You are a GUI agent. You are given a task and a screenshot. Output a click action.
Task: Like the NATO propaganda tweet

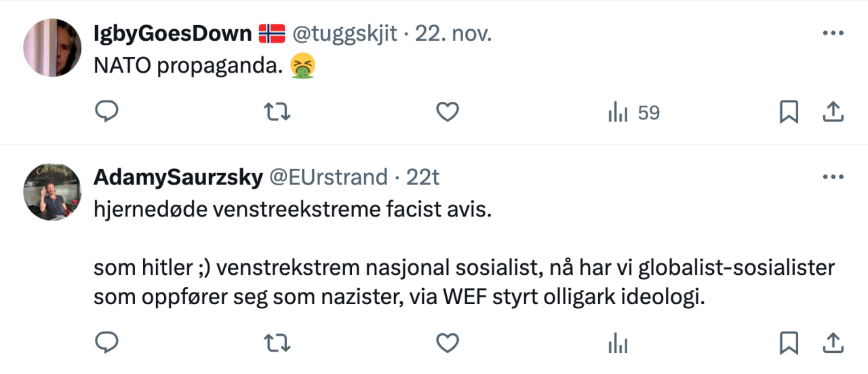coord(447,112)
